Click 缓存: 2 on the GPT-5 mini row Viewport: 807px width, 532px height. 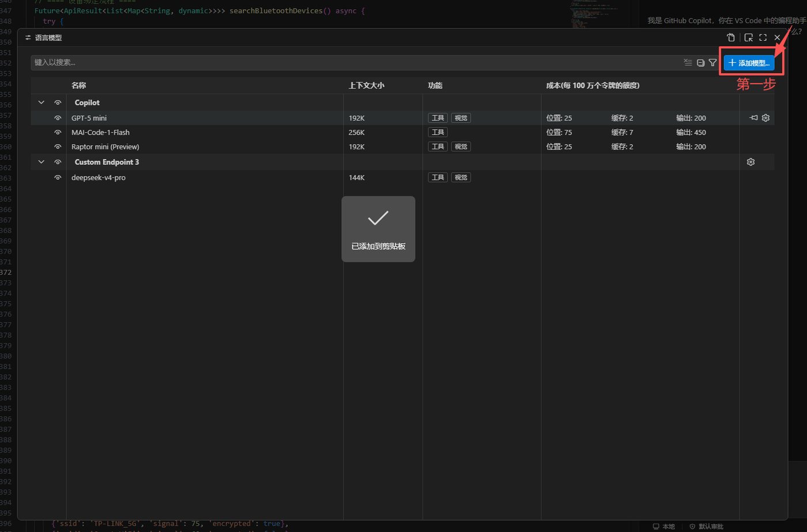coord(622,118)
